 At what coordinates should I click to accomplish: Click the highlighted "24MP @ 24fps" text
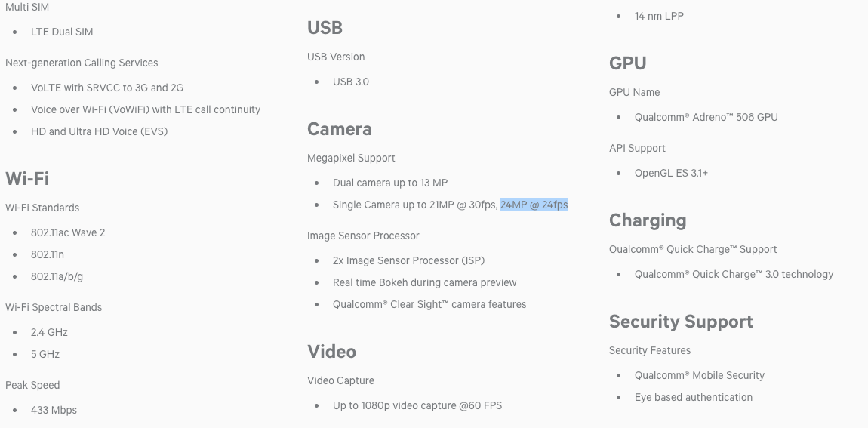[534, 205]
